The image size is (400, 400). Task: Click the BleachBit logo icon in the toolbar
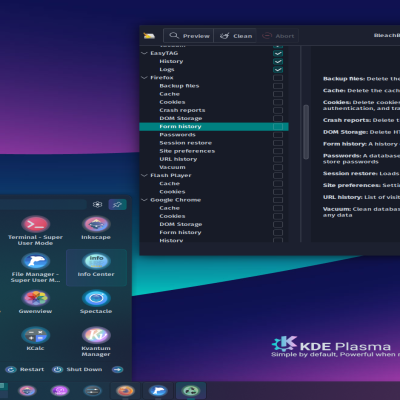click(149, 36)
